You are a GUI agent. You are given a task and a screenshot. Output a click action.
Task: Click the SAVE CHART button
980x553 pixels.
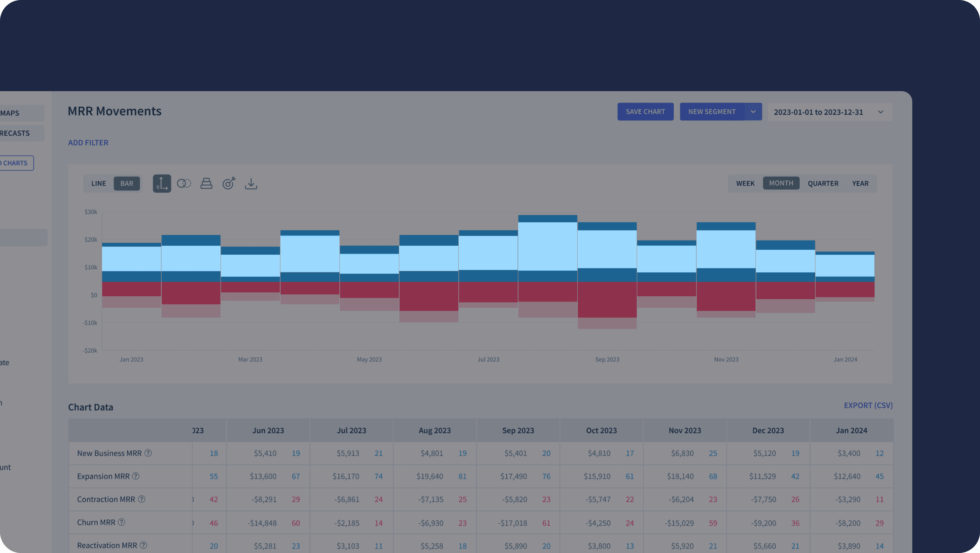point(645,112)
